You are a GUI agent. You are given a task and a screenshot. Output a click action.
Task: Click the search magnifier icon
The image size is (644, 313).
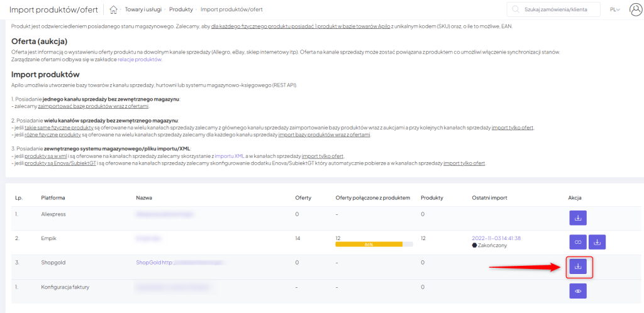tap(516, 9)
